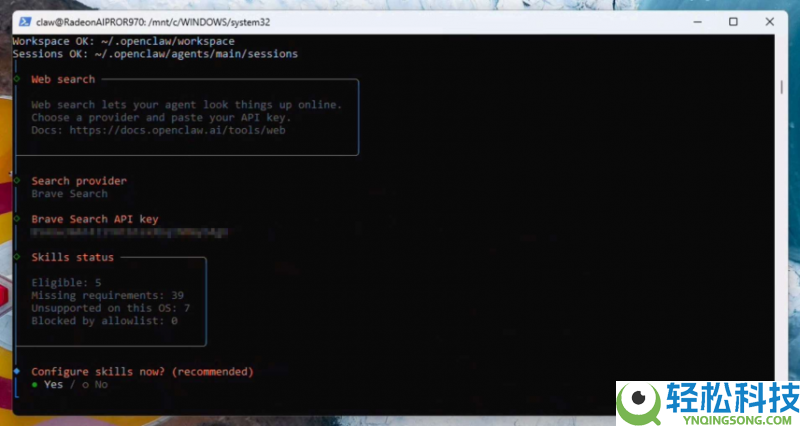The height and width of the screenshot is (426, 800).
Task: Click the green diamond marker beside Brave Search API key
Action: point(17,218)
